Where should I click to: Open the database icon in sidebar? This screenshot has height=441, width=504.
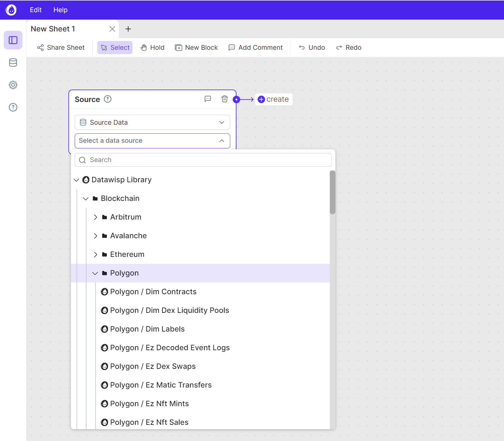[x=13, y=63]
